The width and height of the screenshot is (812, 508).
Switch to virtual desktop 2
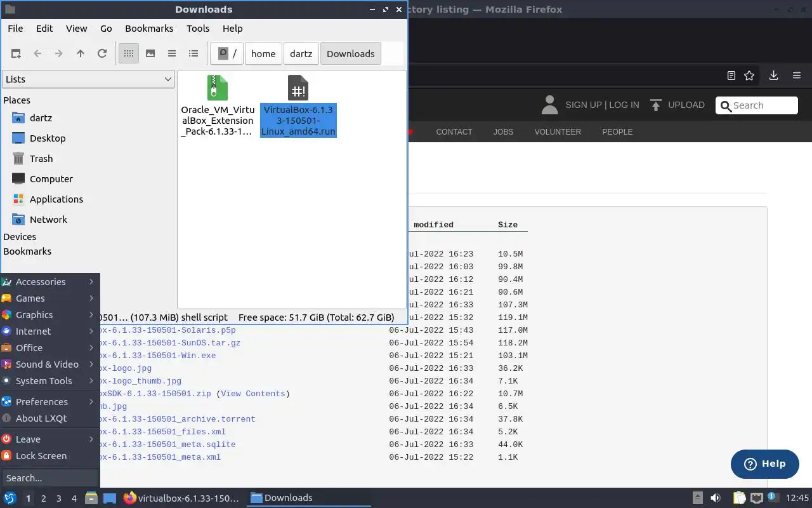click(43, 498)
